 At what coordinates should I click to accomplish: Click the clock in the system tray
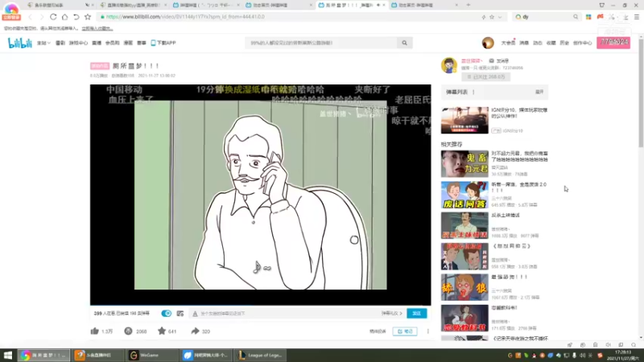click(623, 355)
